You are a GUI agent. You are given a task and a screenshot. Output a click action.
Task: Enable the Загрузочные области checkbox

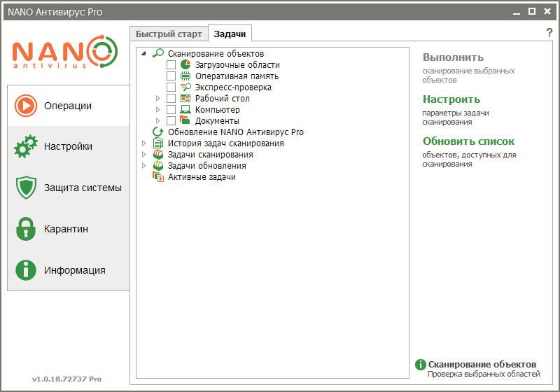click(171, 65)
